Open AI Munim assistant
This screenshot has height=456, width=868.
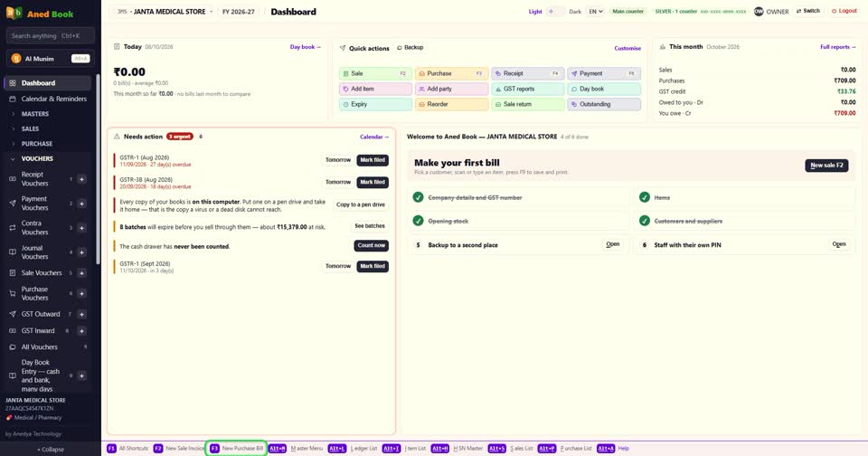(x=51, y=58)
